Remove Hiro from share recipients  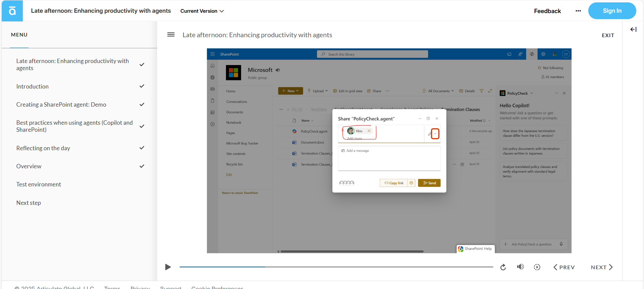pos(369,131)
